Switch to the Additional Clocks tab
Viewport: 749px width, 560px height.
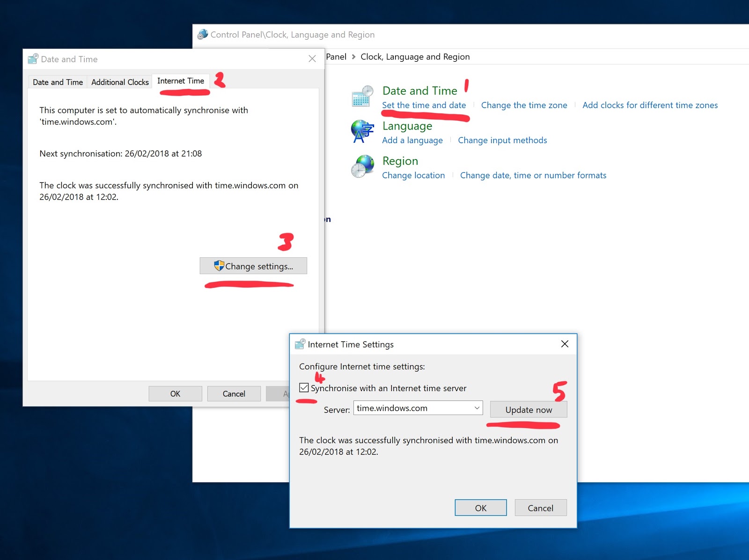tap(120, 82)
